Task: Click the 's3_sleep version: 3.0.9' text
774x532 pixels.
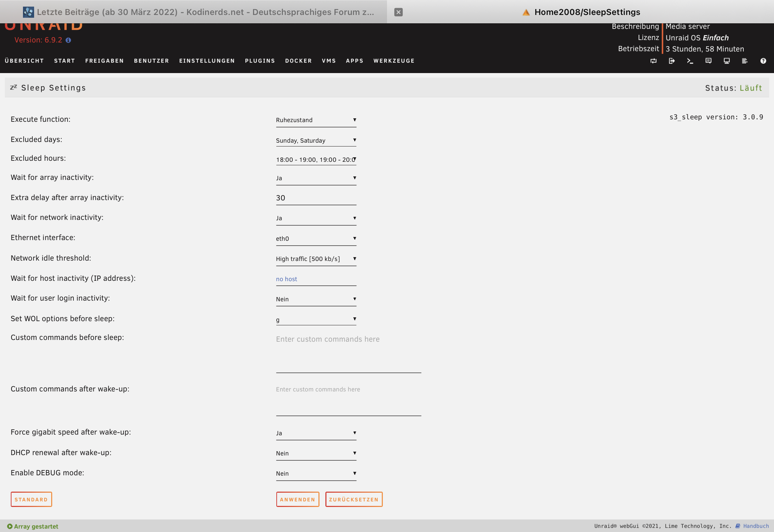Action: coord(716,117)
